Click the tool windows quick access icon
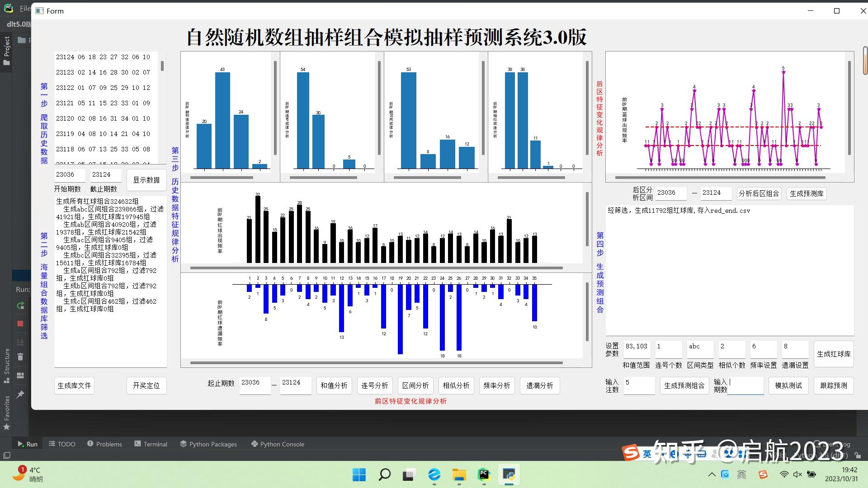 (6, 455)
